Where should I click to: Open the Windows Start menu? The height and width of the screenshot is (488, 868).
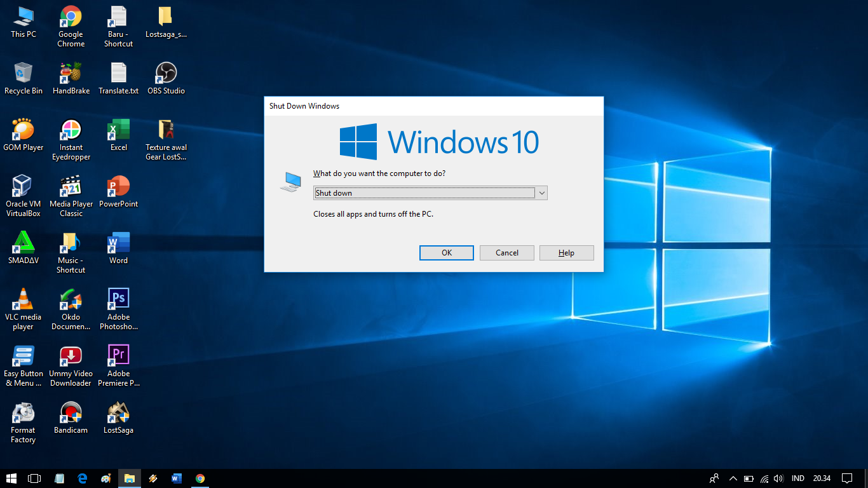click(11, 478)
